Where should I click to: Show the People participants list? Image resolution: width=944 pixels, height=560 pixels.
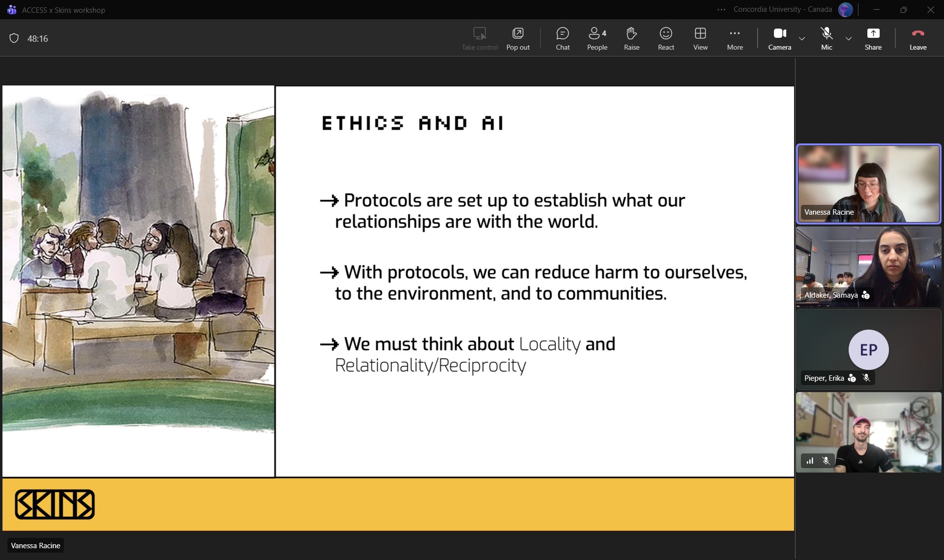click(597, 38)
